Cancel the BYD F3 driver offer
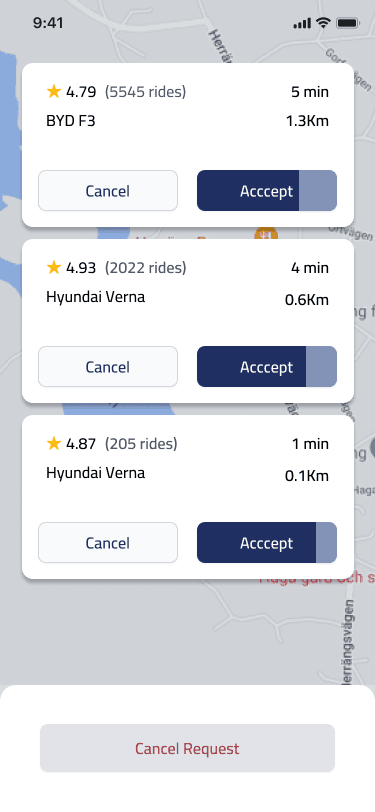This screenshot has height=812, width=375. pyautogui.click(x=108, y=191)
